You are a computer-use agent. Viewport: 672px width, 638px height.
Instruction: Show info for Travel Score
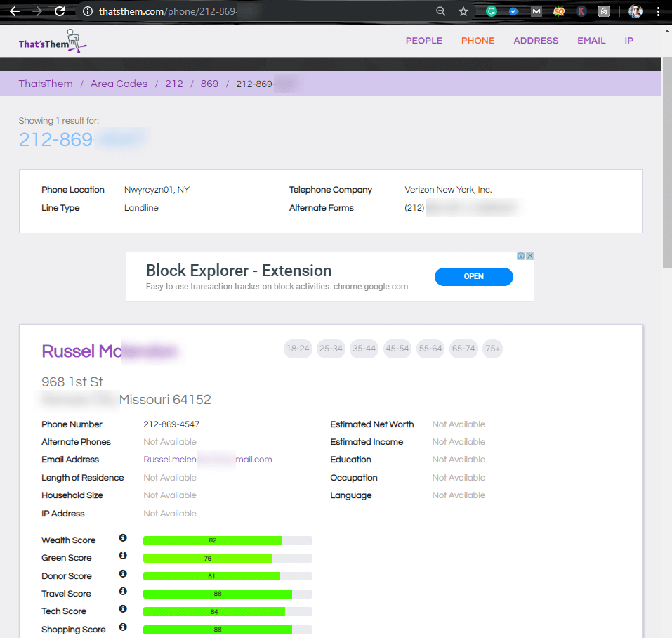[x=123, y=591]
